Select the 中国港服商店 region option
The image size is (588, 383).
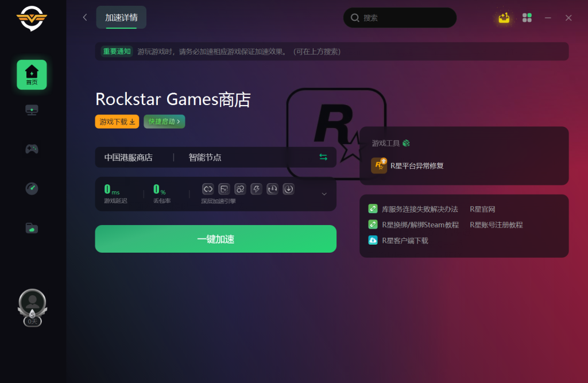pos(128,157)
